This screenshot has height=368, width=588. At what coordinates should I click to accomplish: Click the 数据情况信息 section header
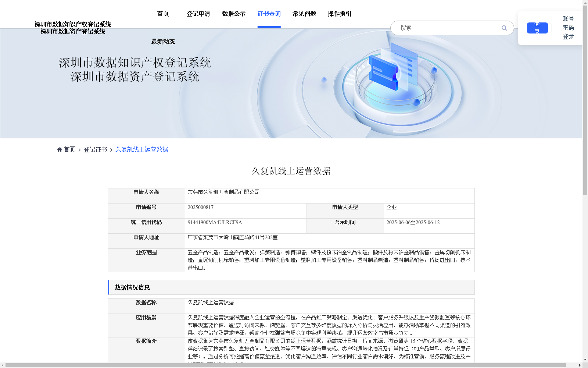tap(291, 287)
